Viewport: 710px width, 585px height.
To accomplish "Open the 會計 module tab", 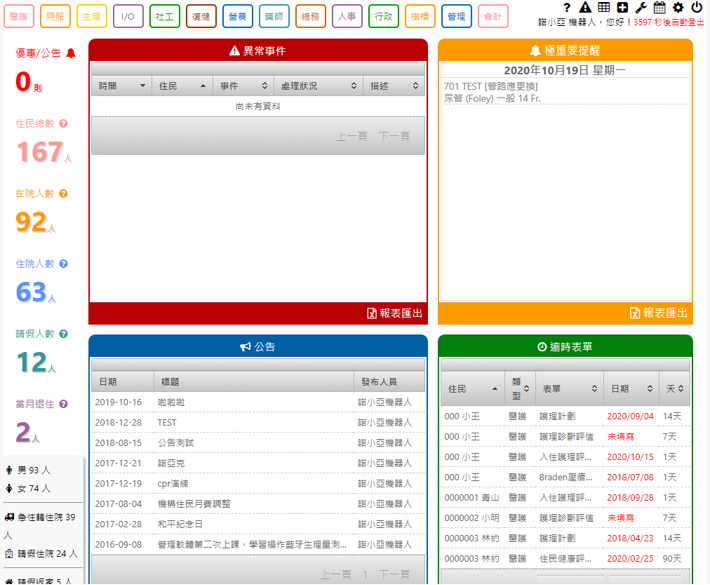I will click(493, 16).
